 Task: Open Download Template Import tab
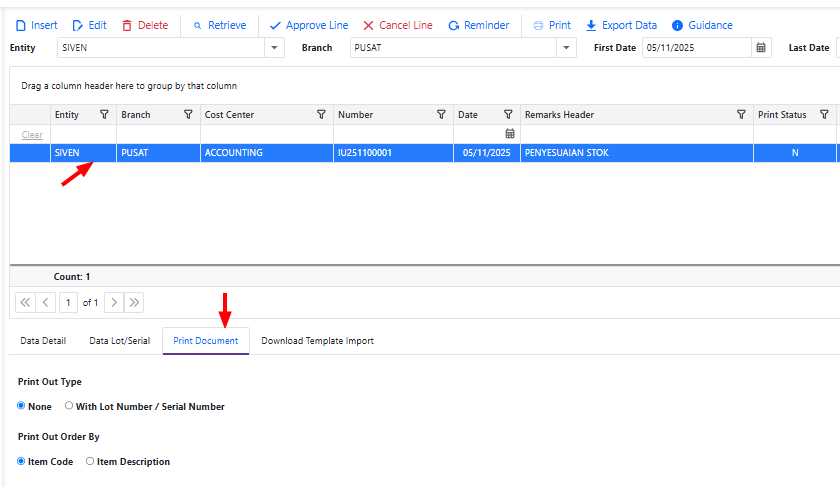pos(317,341)
